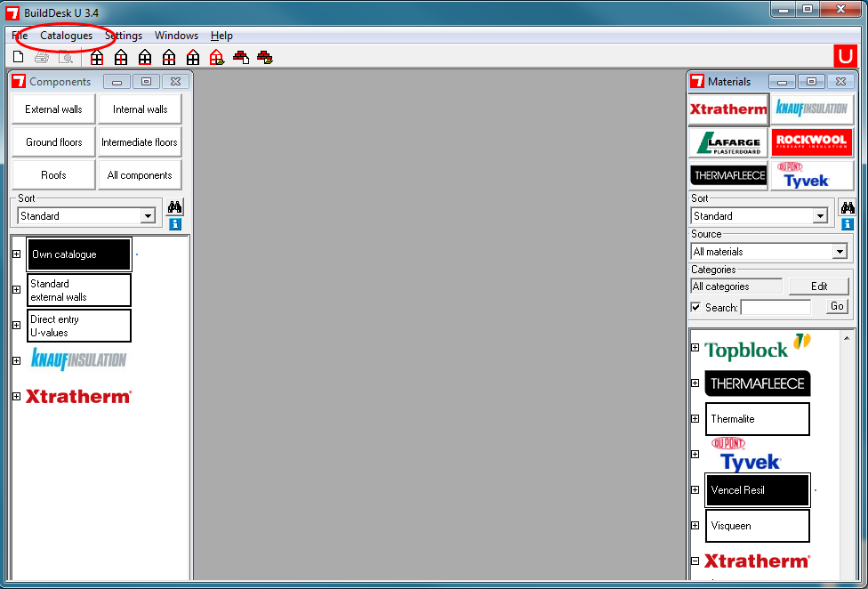Click the red house with folder icon
Viewport: 868px width, 589px height.
217,57
